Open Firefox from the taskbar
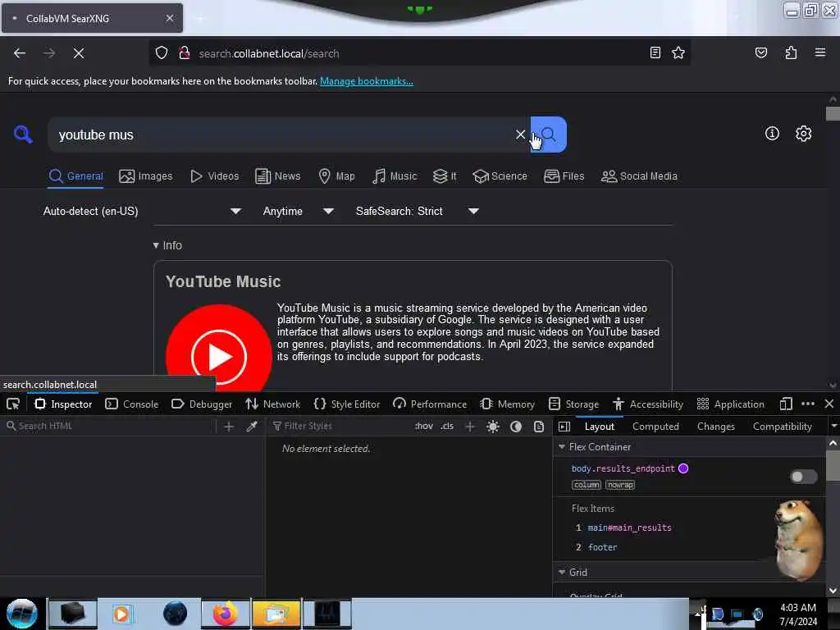 click(226, 614)
